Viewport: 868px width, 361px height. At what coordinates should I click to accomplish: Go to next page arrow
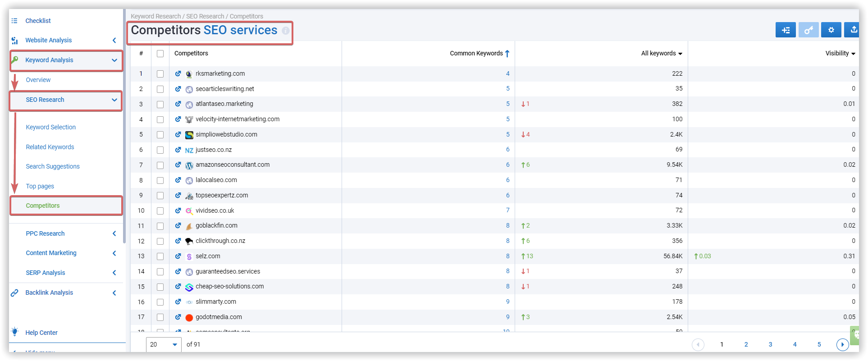click(x=842, y=345)
